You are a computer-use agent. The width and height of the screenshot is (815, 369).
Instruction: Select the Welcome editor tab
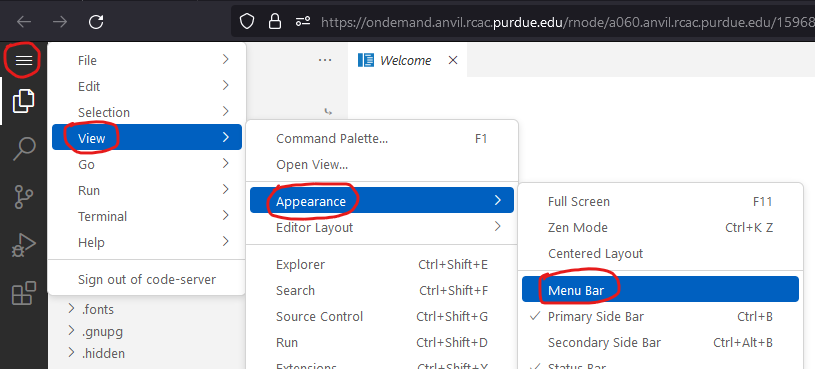[408, 60]
